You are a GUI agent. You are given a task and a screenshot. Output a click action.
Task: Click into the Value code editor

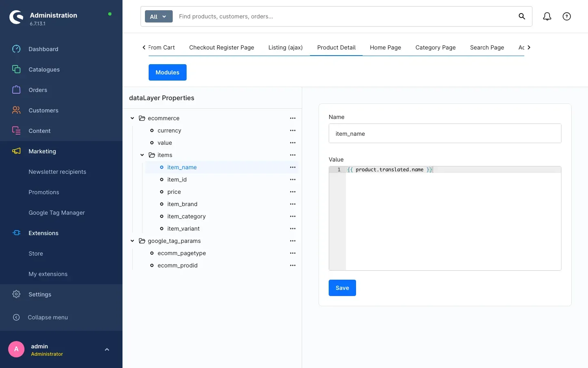445,218
